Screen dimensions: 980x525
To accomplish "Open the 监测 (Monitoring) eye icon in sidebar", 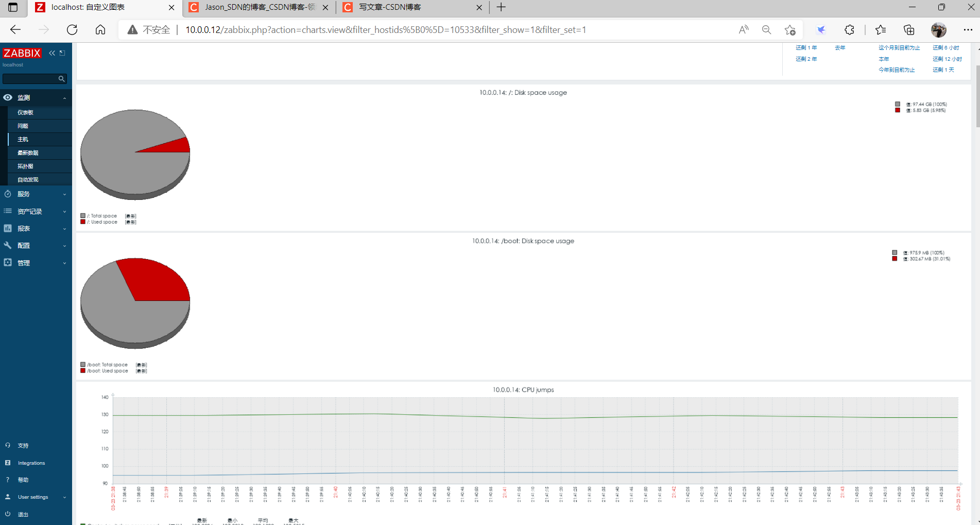I will 8,97.
